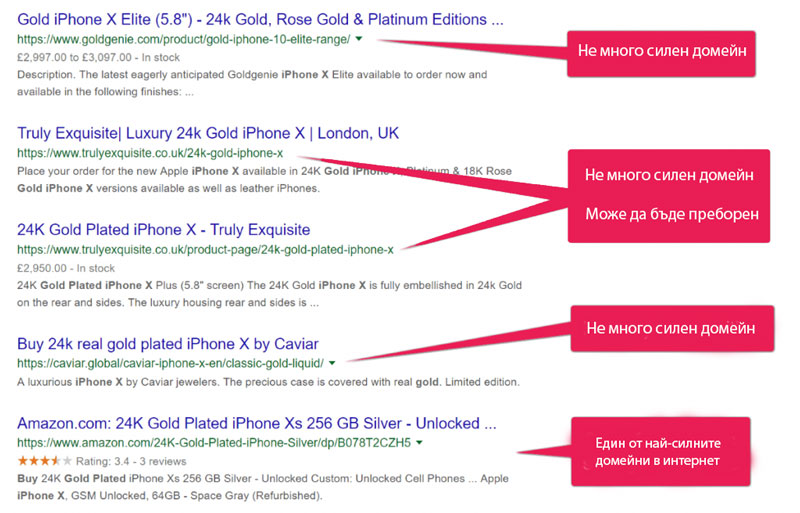Click the red callout next to the Goldgenie result

(660, 50)
